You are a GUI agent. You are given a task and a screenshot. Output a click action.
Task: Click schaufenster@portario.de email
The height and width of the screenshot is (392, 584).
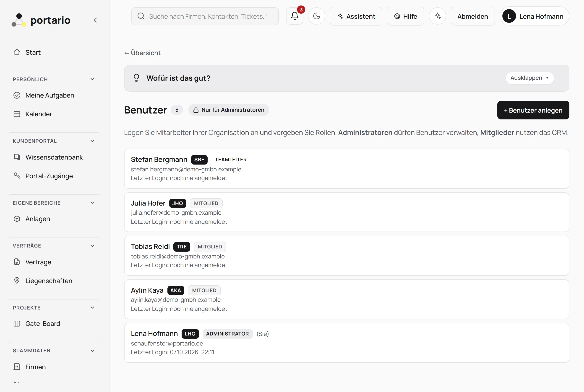coord(167,343)
